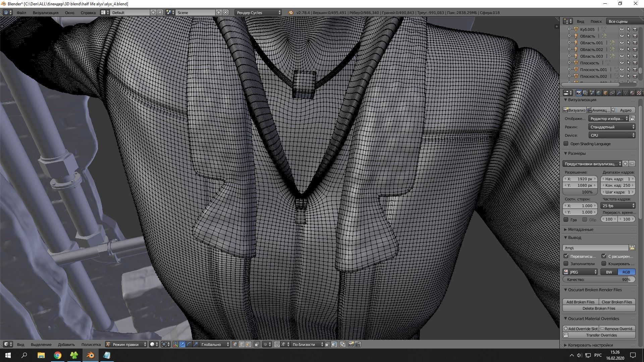Screen dimensions: 644x362
Task: Open the Mesh Data properties tab (triangle icon)
Action: point(626,93)
